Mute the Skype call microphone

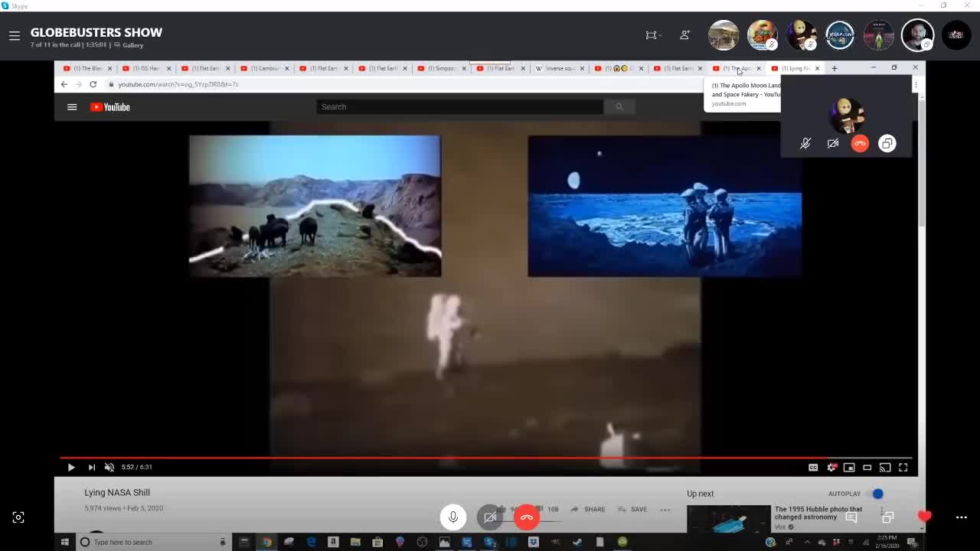pyautogui.click(x=453, y=517)
